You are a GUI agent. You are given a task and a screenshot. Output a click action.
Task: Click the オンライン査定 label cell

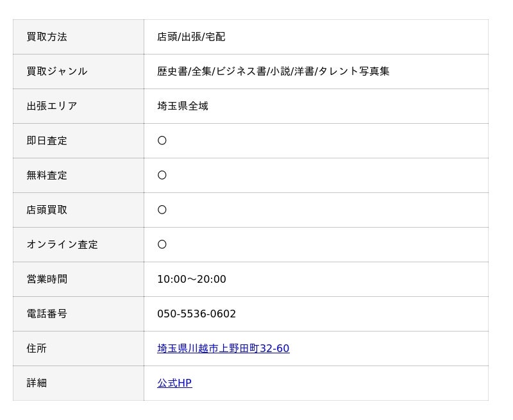tap(78, 245)
